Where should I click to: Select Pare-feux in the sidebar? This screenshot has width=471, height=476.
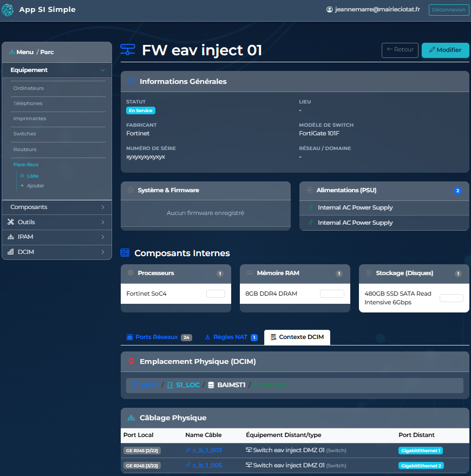coord(26,165)
